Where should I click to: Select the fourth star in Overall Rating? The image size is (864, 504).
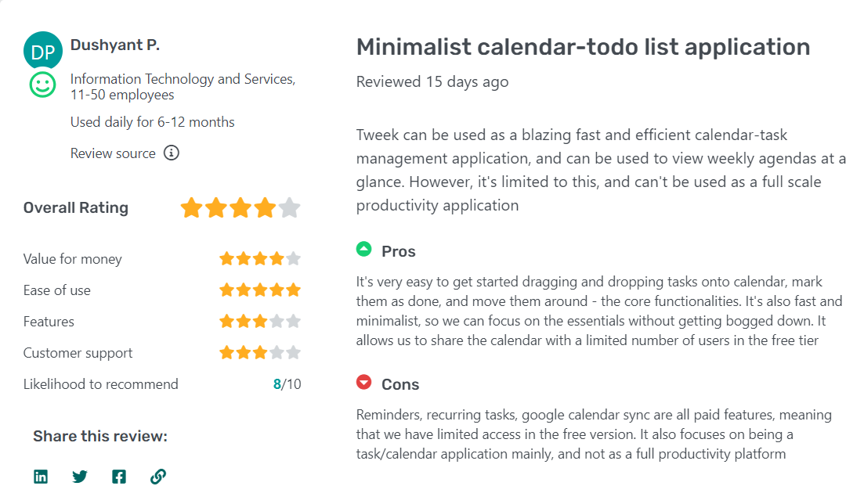coord(266,207)
